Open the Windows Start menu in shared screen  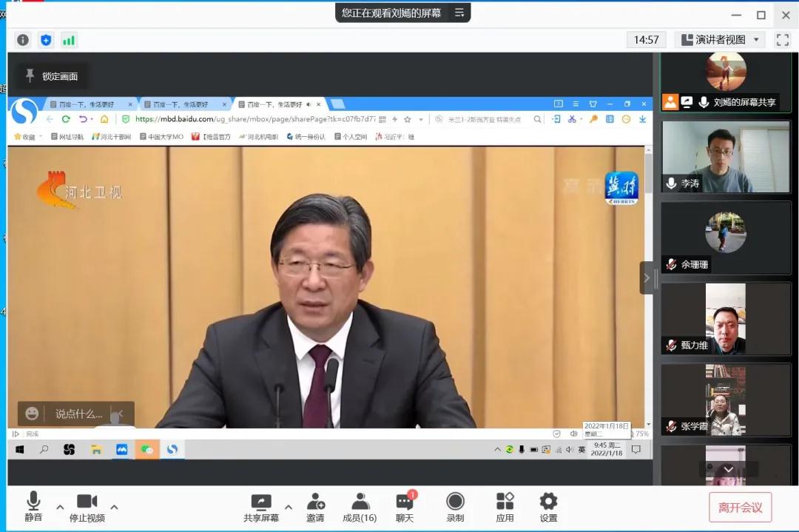20,449
